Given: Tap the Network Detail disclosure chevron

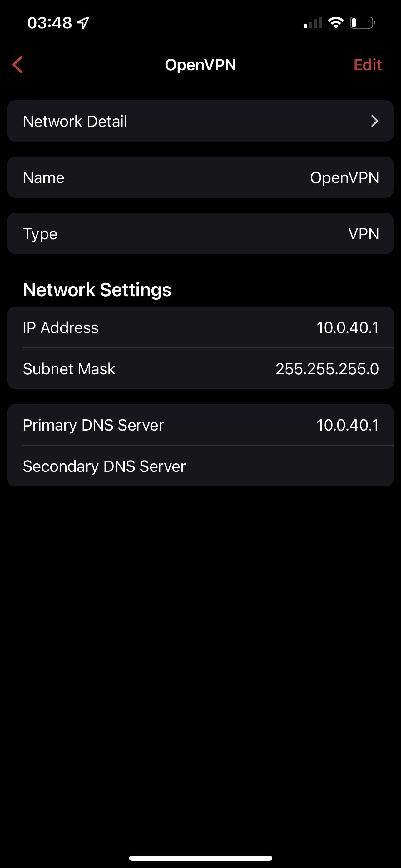Looking at the screenshot, I should [x=374, y=121].
